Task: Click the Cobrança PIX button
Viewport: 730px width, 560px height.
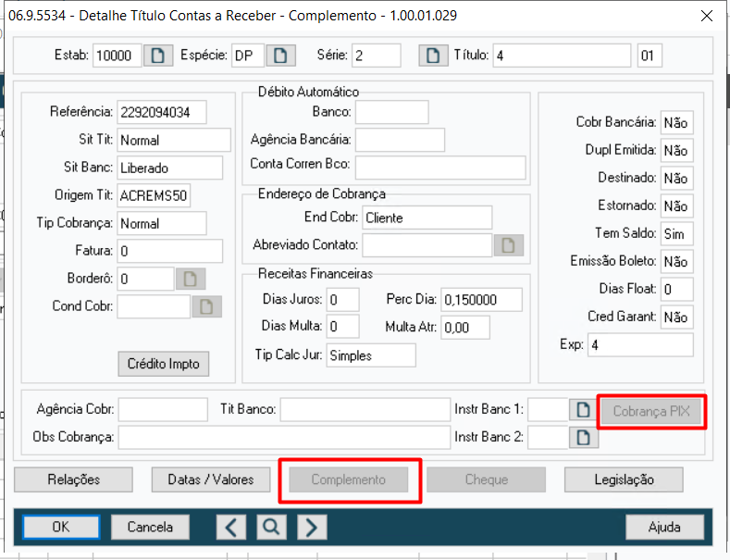Action: tap(651, 411)
